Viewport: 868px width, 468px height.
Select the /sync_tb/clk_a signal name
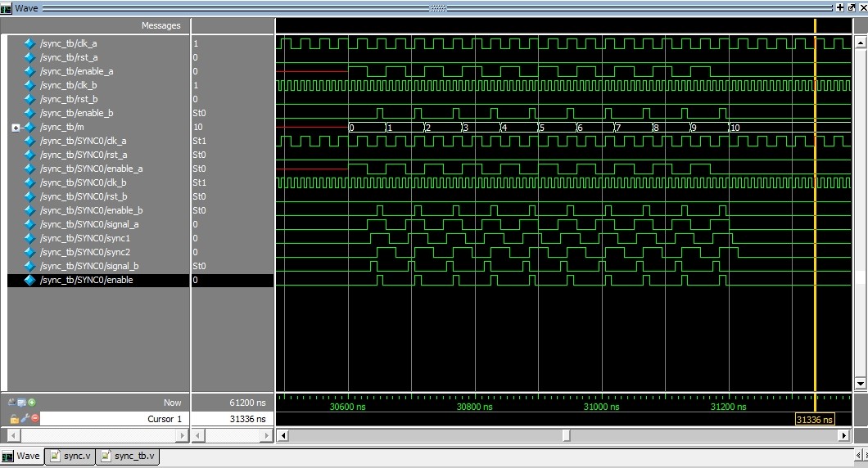point(68,43)
